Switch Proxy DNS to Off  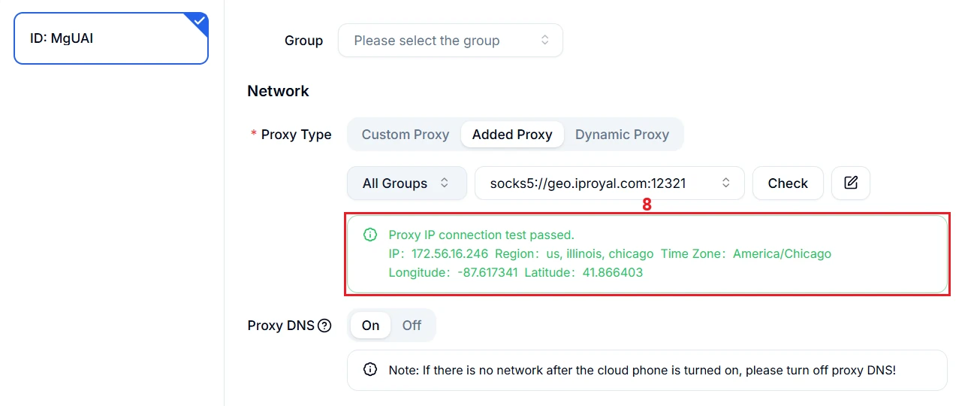[x=412, y=326]
